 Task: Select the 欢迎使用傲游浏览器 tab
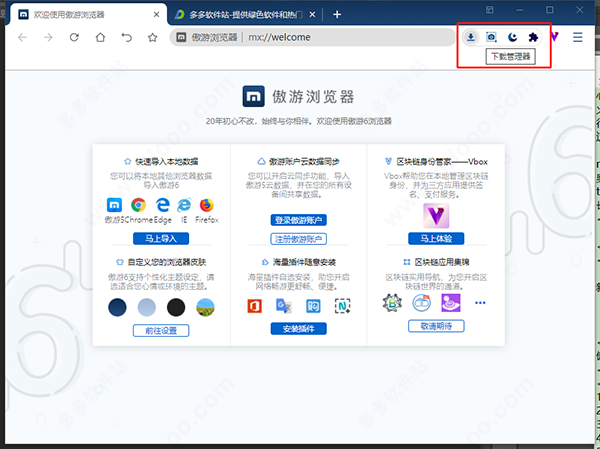pyautogui.click(x=88, y=15)
